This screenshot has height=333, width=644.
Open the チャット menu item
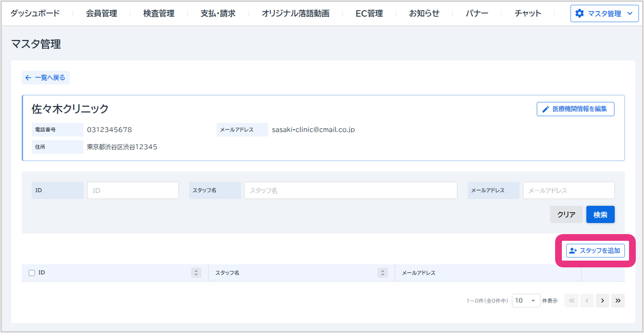(528, 14)
